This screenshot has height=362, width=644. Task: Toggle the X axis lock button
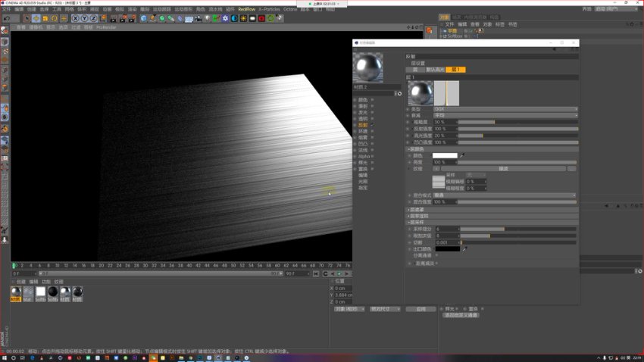point(75,18)
